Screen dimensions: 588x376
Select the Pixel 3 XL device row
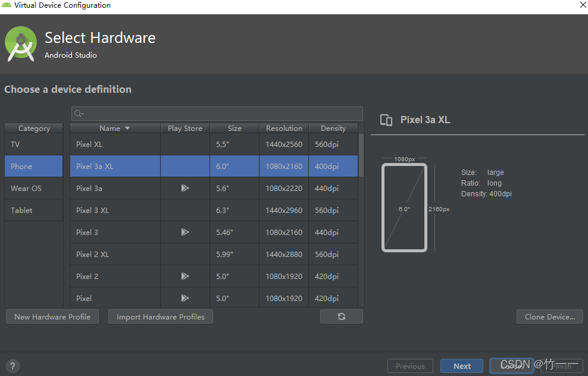coord(214,210)
